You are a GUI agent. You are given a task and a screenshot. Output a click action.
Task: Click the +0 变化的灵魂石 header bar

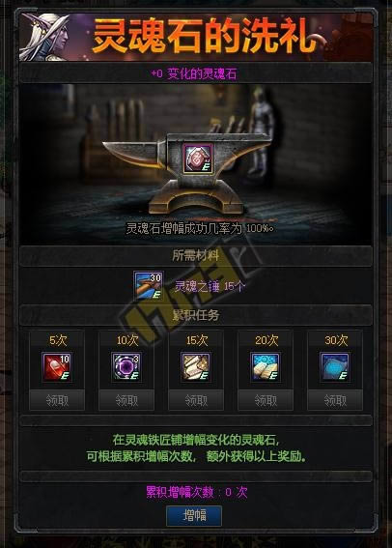(195, 73)
